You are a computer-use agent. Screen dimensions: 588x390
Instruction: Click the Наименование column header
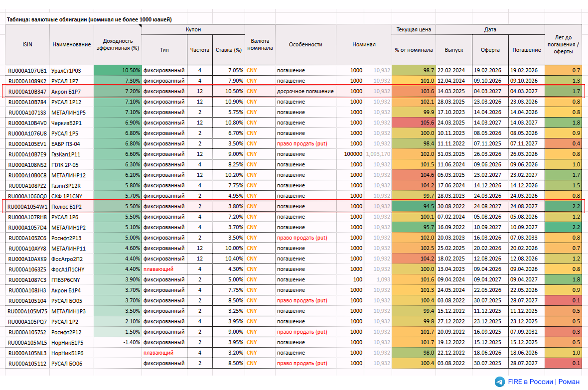point(72,44)
